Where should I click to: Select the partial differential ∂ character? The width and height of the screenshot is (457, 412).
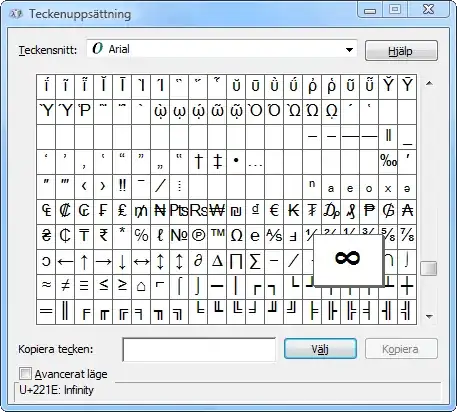click(x=198, y=262)
